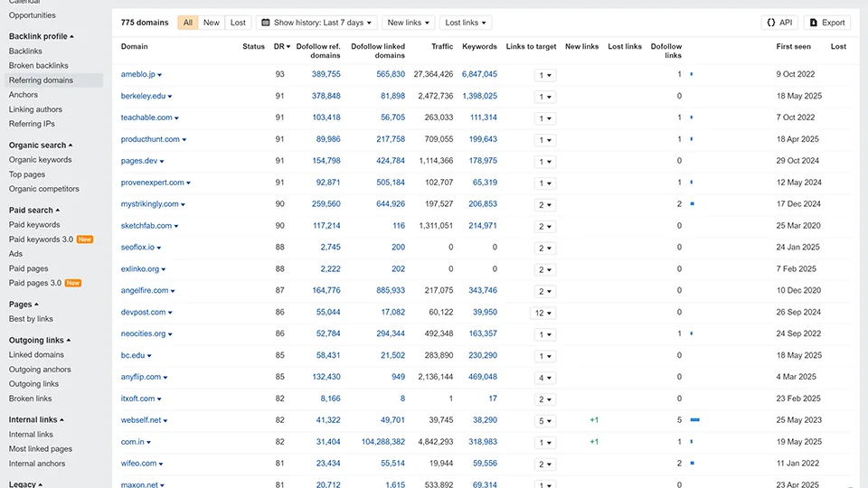Screen dimensions: 868x488
Task: Switch the filter to New domains
Action: [211, 23]
